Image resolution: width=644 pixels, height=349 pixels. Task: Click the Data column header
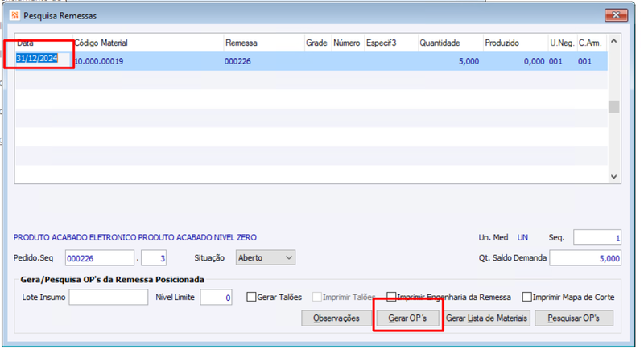tap(44, 43)
